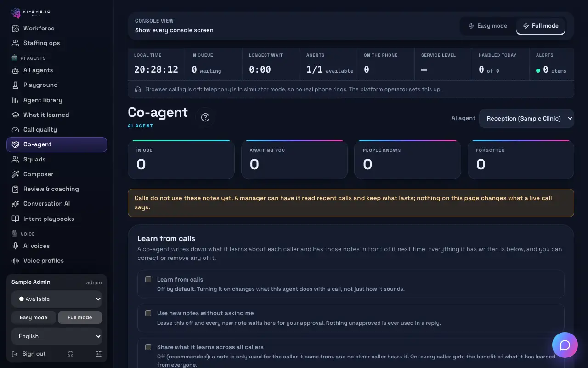Click the What it learned cap icon
588x368 pixels.
(16, 115)
